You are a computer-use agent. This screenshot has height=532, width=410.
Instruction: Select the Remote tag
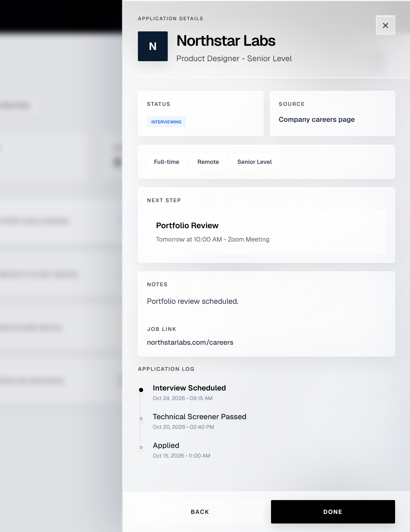tap(208, 162)
